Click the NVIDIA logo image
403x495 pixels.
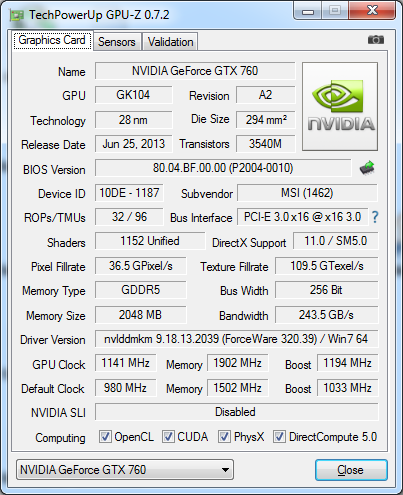click(340, 106)
